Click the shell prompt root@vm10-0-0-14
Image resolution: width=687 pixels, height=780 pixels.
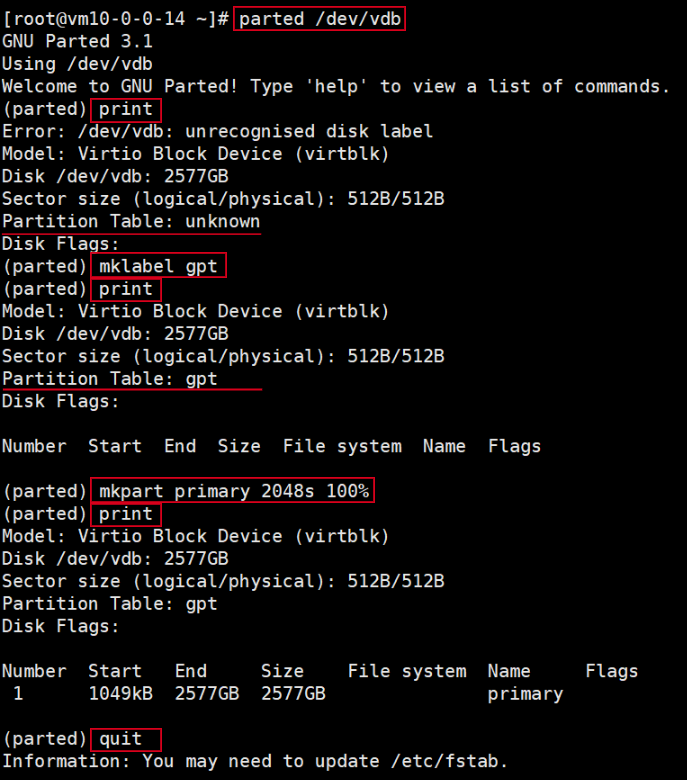[x=116, y=19]
